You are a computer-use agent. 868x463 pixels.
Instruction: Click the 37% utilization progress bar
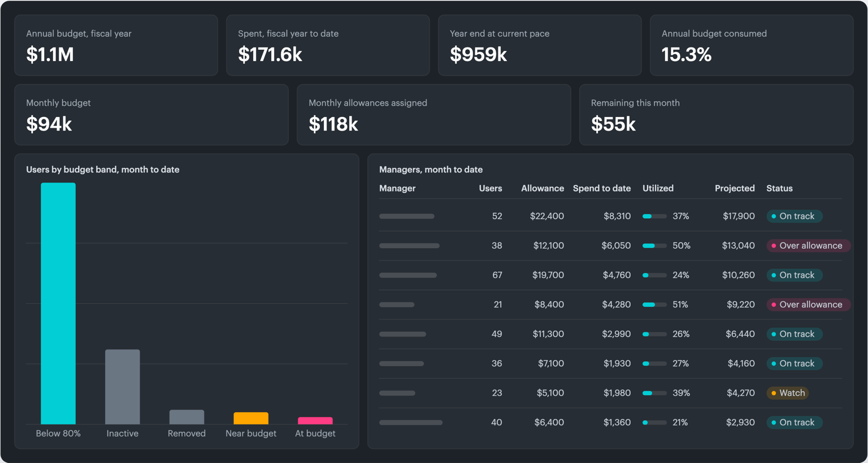click(654, 217)
